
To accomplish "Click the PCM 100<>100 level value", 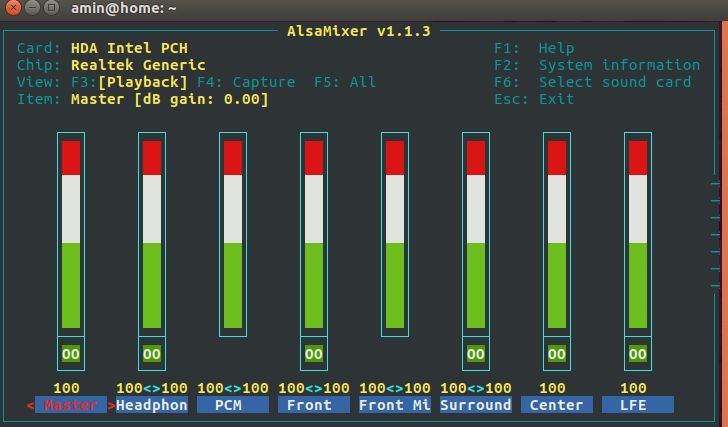I will 233,388.
